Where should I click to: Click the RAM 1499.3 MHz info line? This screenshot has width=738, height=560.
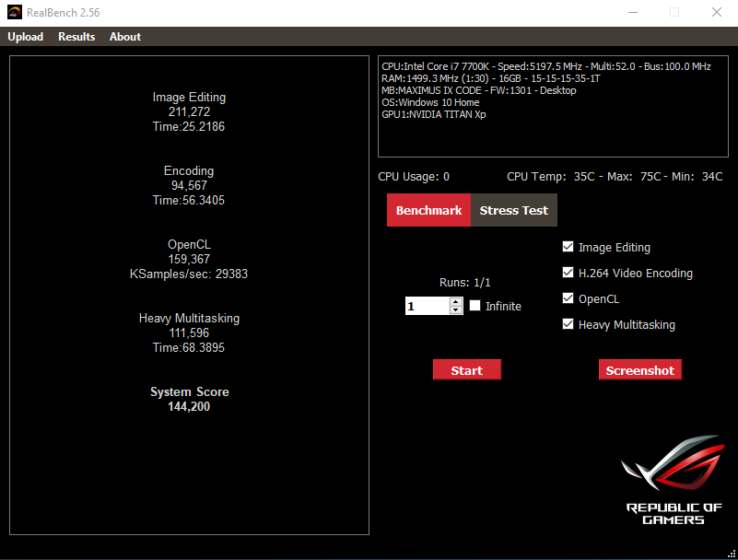491,78
